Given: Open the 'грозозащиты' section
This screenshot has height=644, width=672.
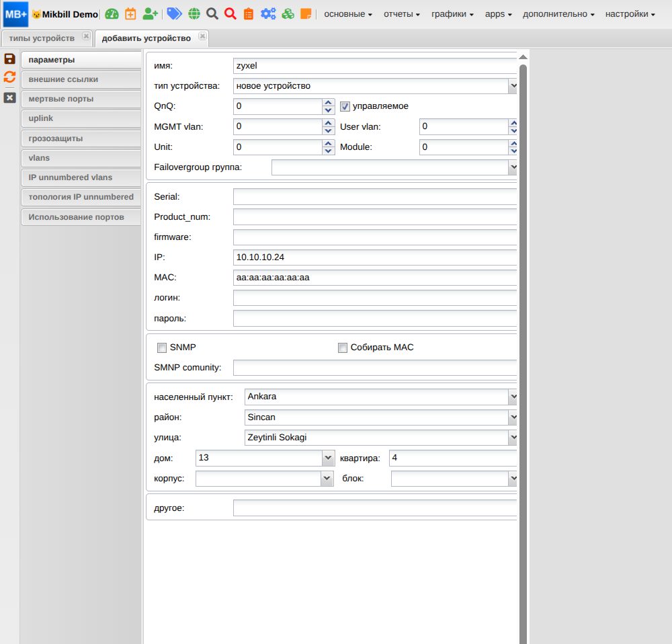Looking at the screenshot, I should [x=81, y=138].
